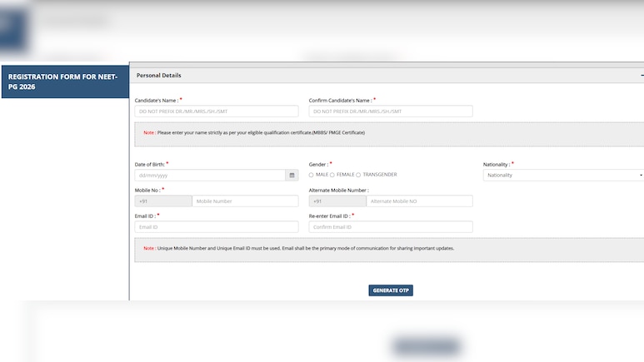Click the Alternate Mobile NO input field
Image resolution: width=644 pixels, height=362 pixels.
pos(419,201)
